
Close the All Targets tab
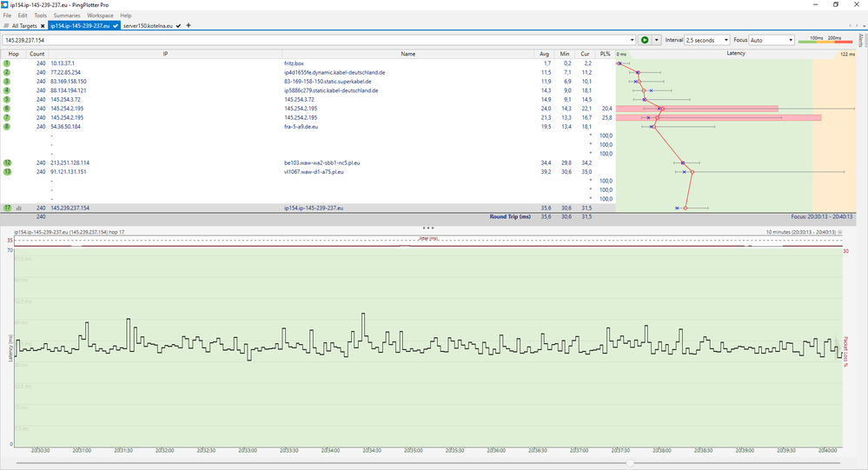pos(43,25)
